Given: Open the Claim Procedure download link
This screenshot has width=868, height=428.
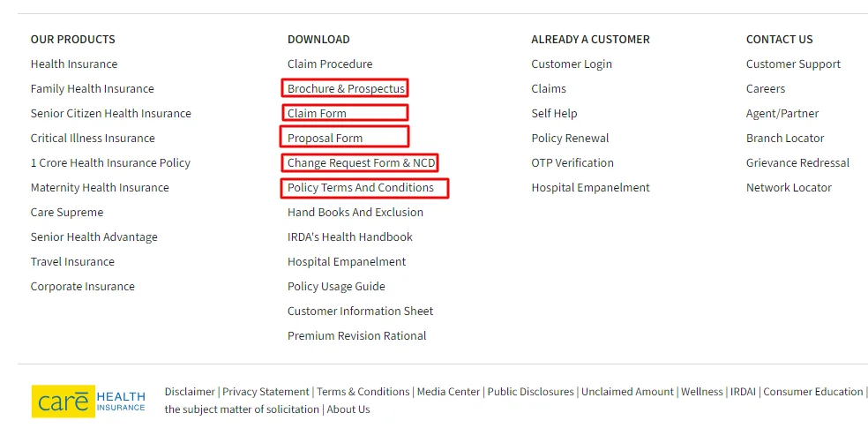Looking at the screenshot, I should (x=330, y=64).
